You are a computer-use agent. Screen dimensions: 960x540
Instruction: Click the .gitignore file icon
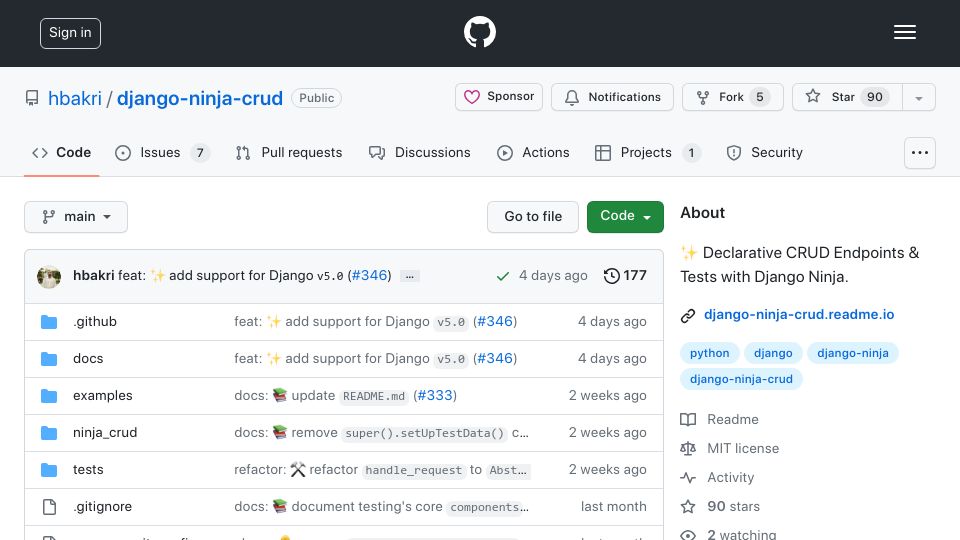pos(49,507)
